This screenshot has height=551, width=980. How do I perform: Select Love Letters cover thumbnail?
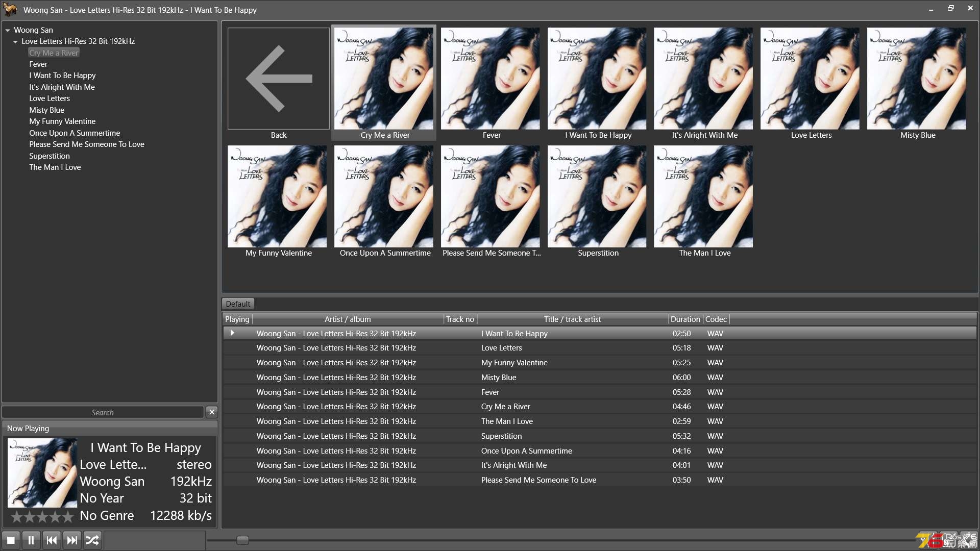[x=810, y=79]
